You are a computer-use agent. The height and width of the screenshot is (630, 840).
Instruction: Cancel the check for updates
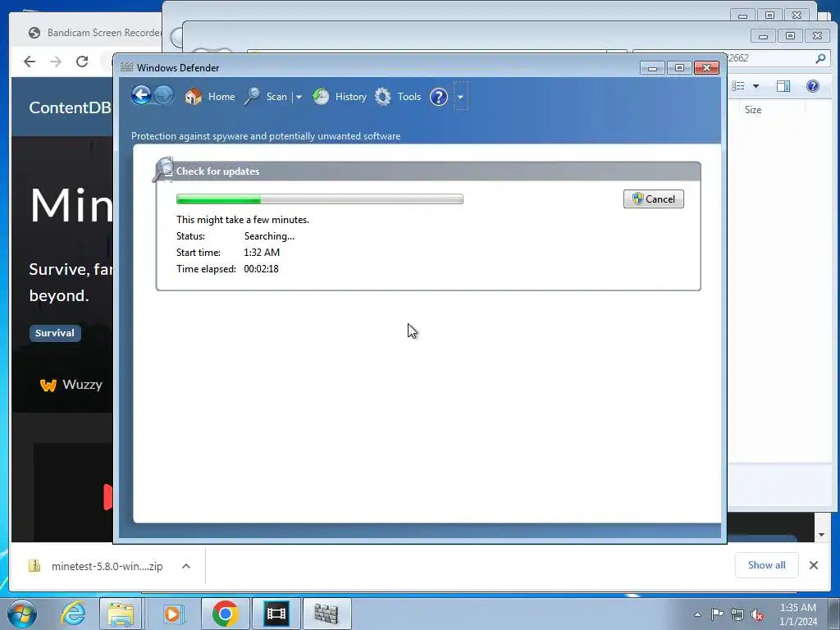click(654, 199)
